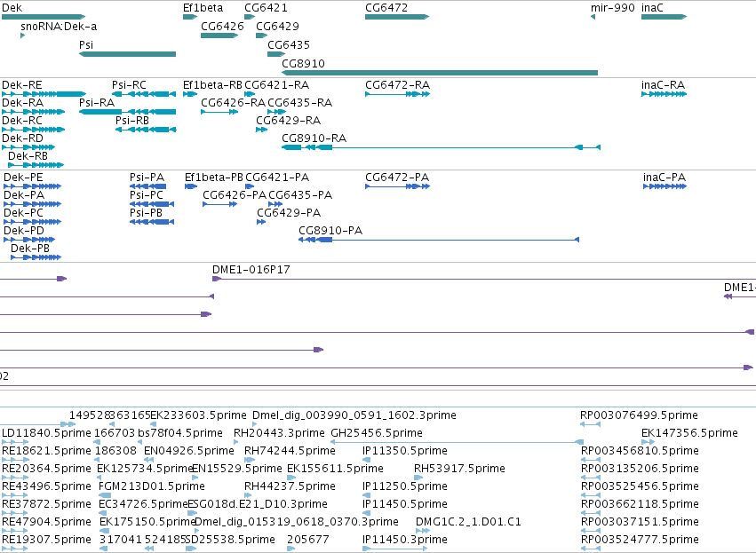Select the CG6429 gene label
Image resolution: width=756 pixels, height=553 pixels.
tap(277, 27)
